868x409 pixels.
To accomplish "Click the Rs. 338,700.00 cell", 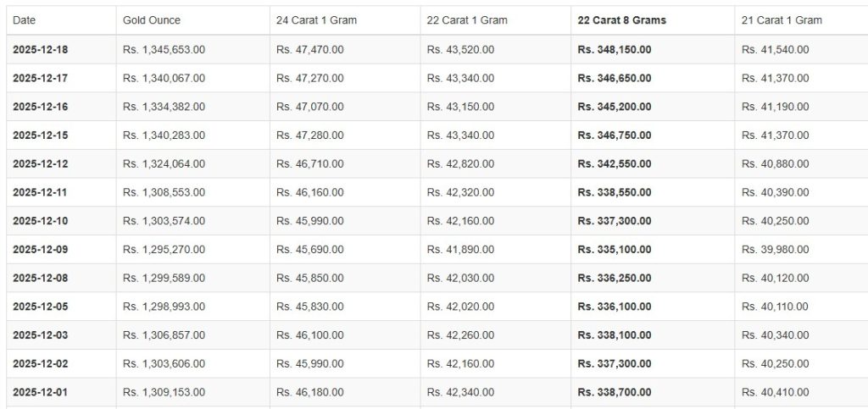I will coord(615,393).
